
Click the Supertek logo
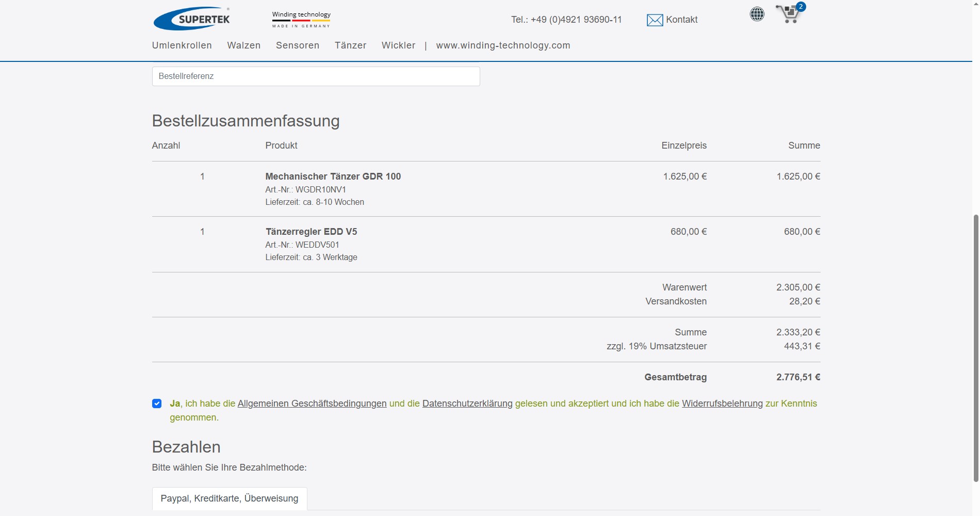(x=192, y=18)
